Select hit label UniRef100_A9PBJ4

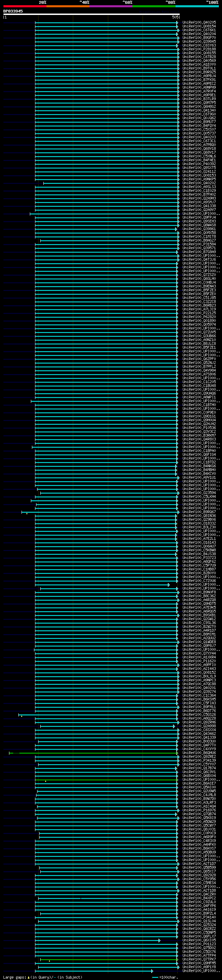click(199, 76)
